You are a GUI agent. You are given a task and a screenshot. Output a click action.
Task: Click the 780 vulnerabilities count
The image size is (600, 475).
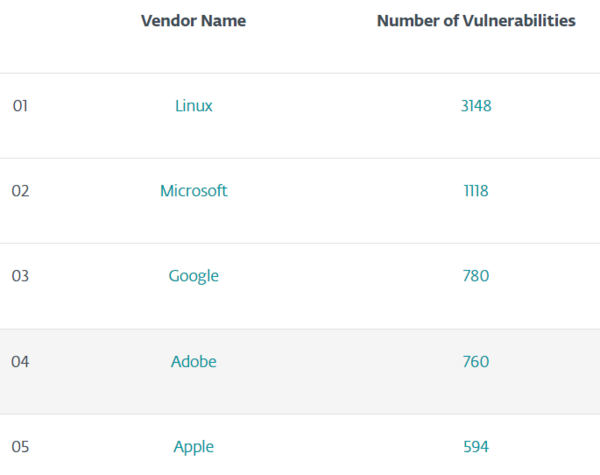tap(476, 276)
